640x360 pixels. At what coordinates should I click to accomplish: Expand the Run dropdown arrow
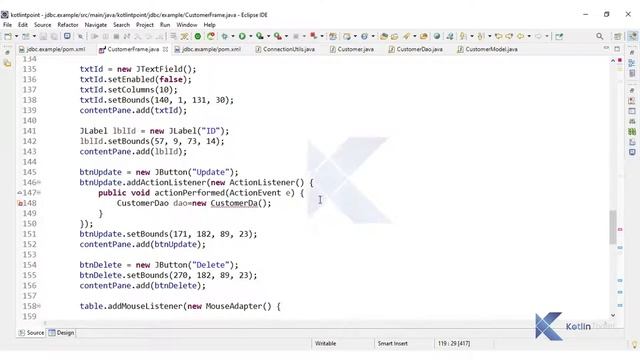251,36
